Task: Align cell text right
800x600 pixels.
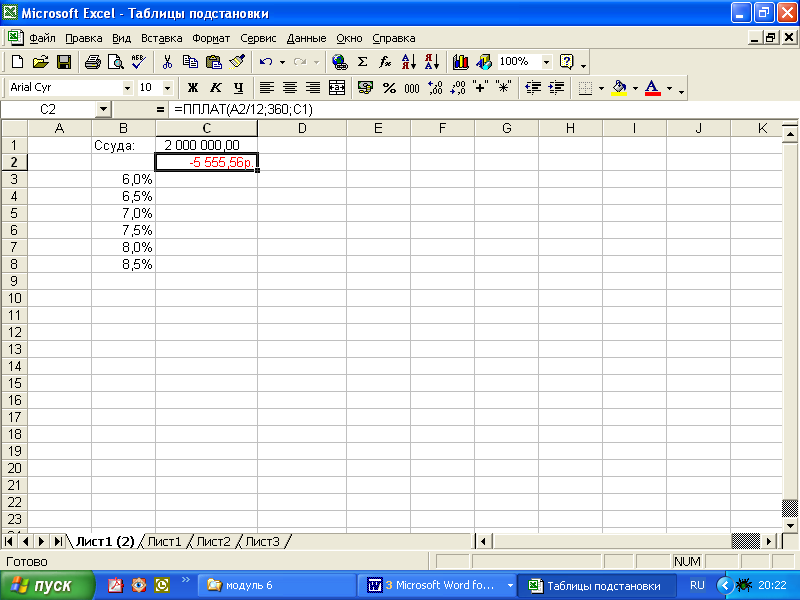Action: click(x=313, y=88)
